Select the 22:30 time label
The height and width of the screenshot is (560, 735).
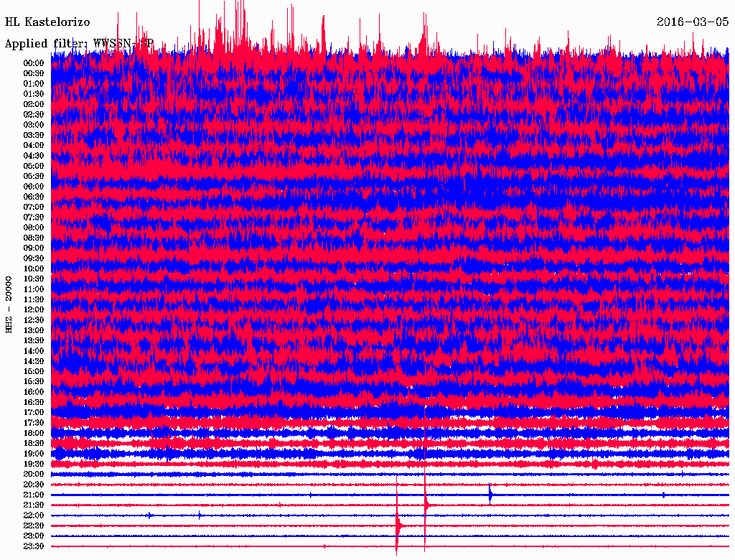(34, 526)
